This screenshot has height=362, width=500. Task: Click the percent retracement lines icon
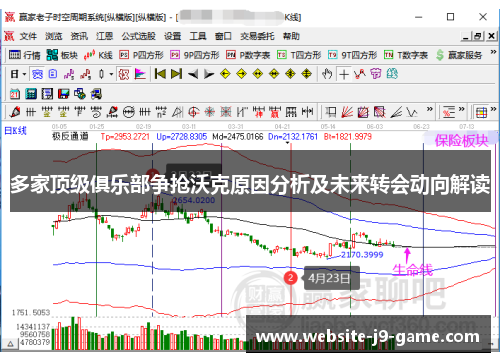coord(449,112)
